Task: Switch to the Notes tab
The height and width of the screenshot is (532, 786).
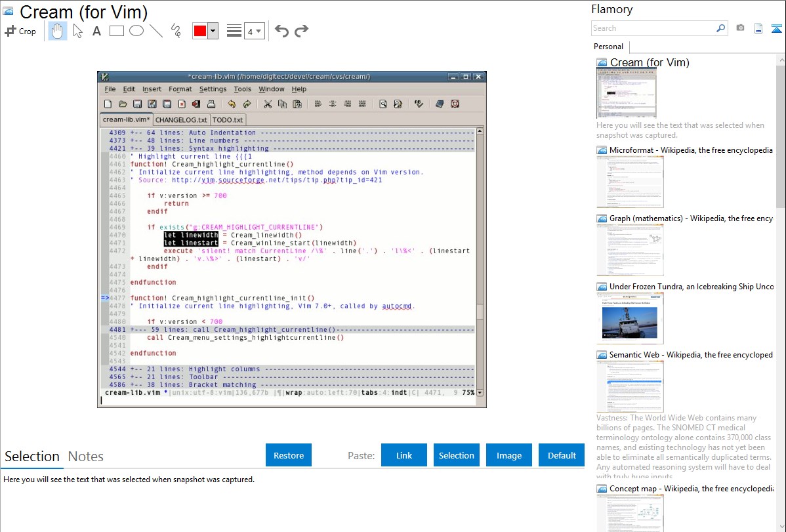Action: point(86,457)
